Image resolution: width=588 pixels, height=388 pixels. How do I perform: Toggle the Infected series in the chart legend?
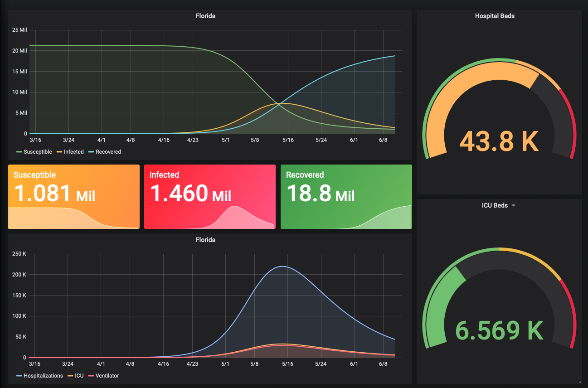[x=73, y=152]
